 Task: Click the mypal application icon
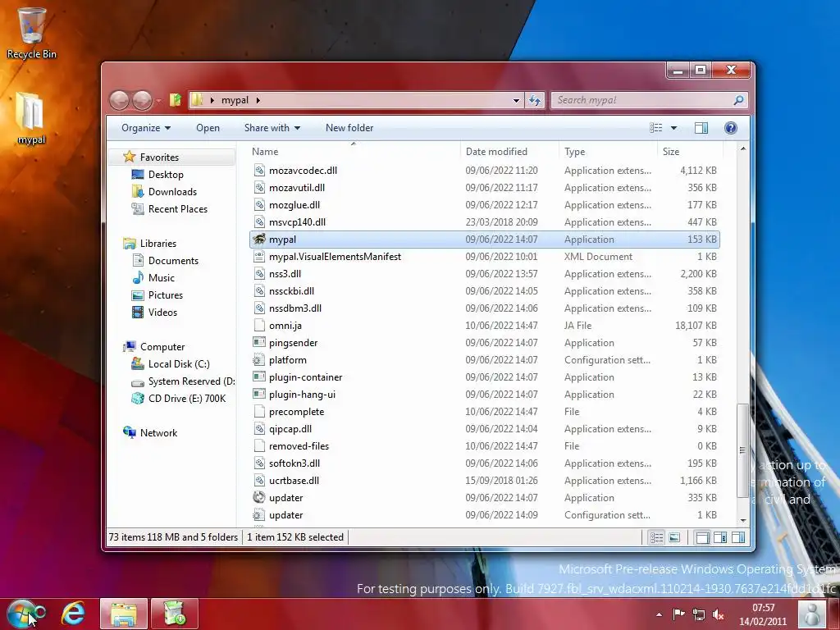pos(259,240)
